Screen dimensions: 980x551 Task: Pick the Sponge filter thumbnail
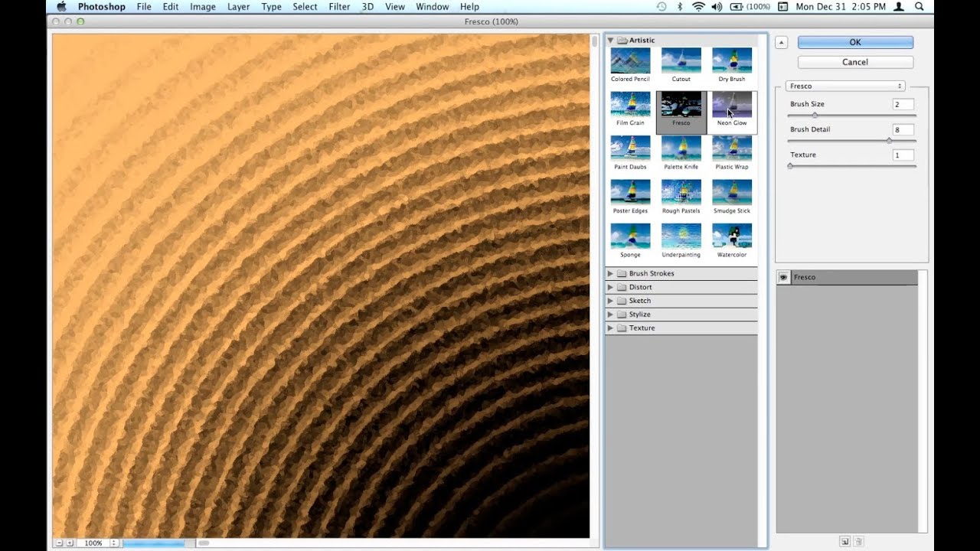pyautogui.click(x=630, y=236)
